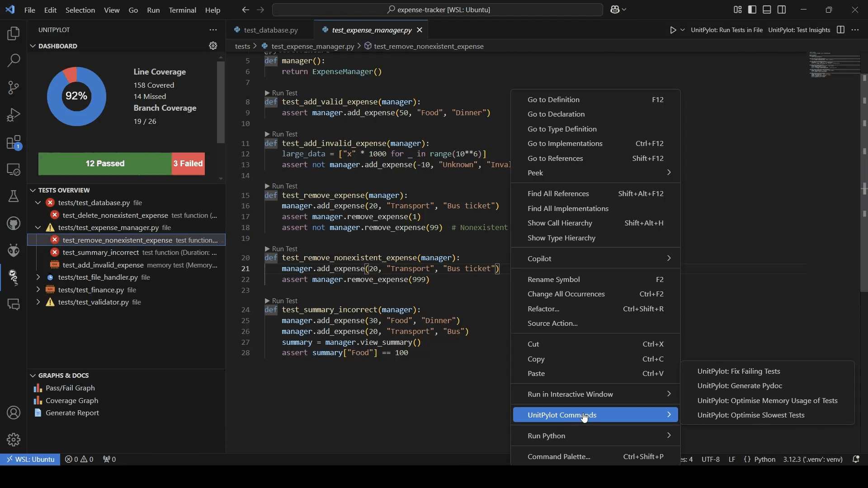Switch to the test_database.py tab
This screenshot has height=488, width=868.
pos(270,30)
